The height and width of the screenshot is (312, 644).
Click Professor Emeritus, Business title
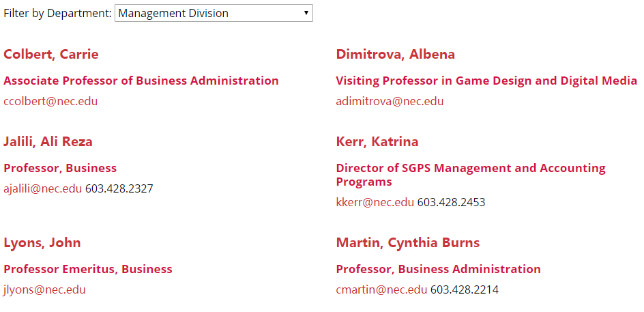88,269
